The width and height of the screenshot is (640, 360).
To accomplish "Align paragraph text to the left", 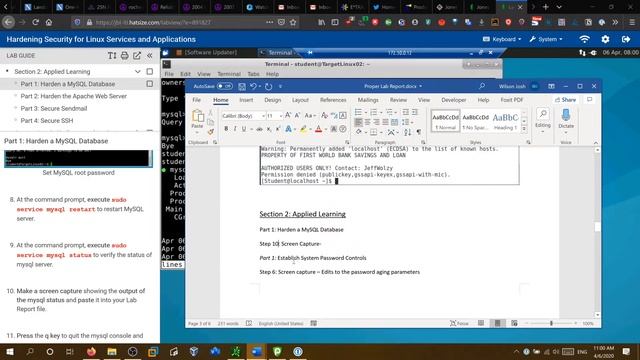I will [x=358, y=122].
